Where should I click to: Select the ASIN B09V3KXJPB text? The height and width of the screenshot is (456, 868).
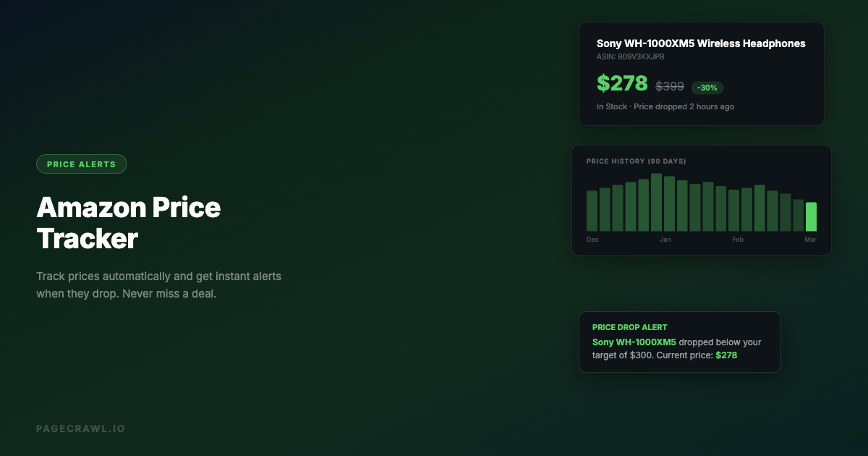tap(630, 56)
